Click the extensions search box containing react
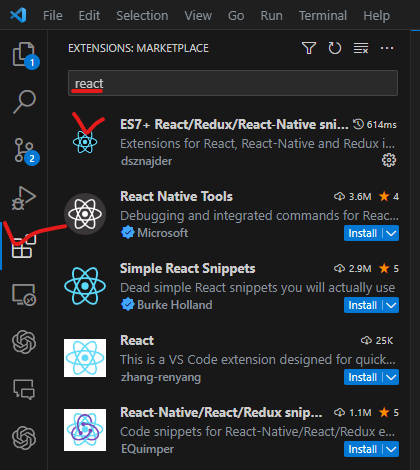420x470 pixels. click(233, 83)
